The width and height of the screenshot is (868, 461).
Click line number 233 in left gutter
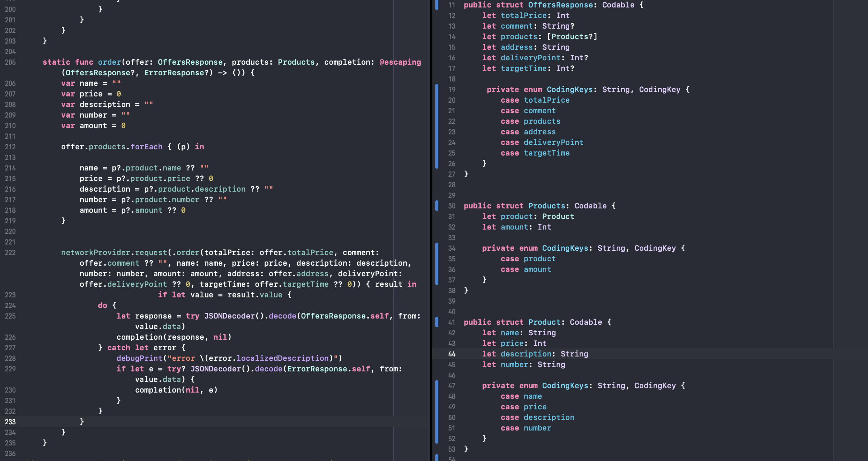(x=10, y=421)
